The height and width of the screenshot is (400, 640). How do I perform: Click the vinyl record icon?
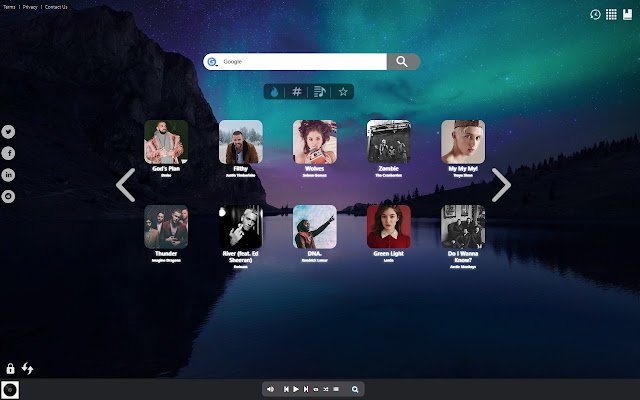click(x=10, y=390)
